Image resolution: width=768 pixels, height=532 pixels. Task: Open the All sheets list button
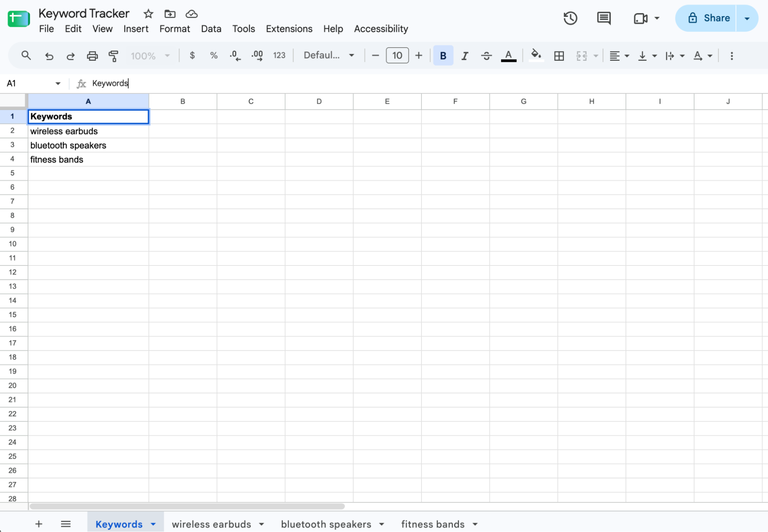pyautogui.click(x=66, y=524)
